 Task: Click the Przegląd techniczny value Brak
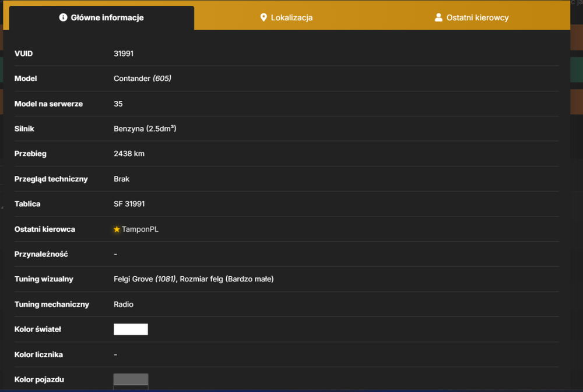(x=122, y=179)
